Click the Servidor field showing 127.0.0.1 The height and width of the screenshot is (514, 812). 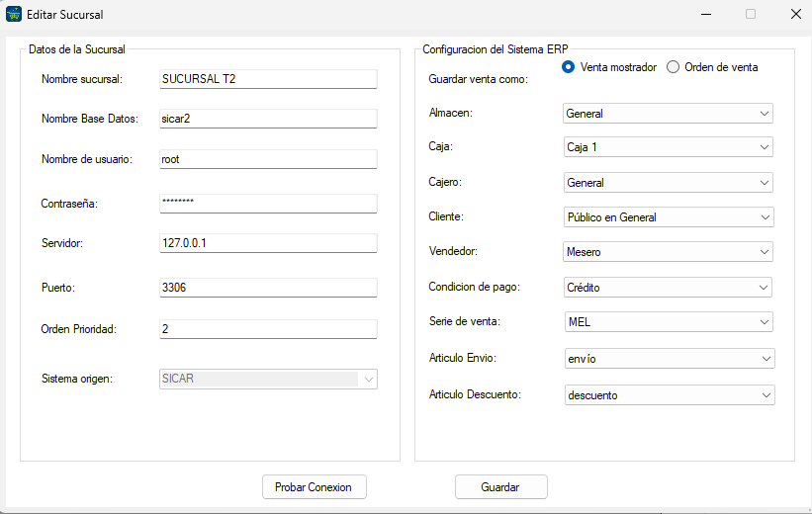tap(268, 243)
